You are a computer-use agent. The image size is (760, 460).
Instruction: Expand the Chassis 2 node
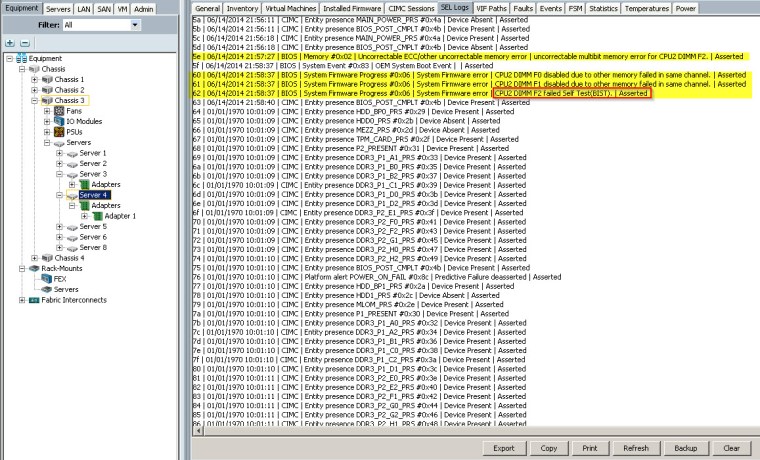pyautogui.click(x=34, y=90)
